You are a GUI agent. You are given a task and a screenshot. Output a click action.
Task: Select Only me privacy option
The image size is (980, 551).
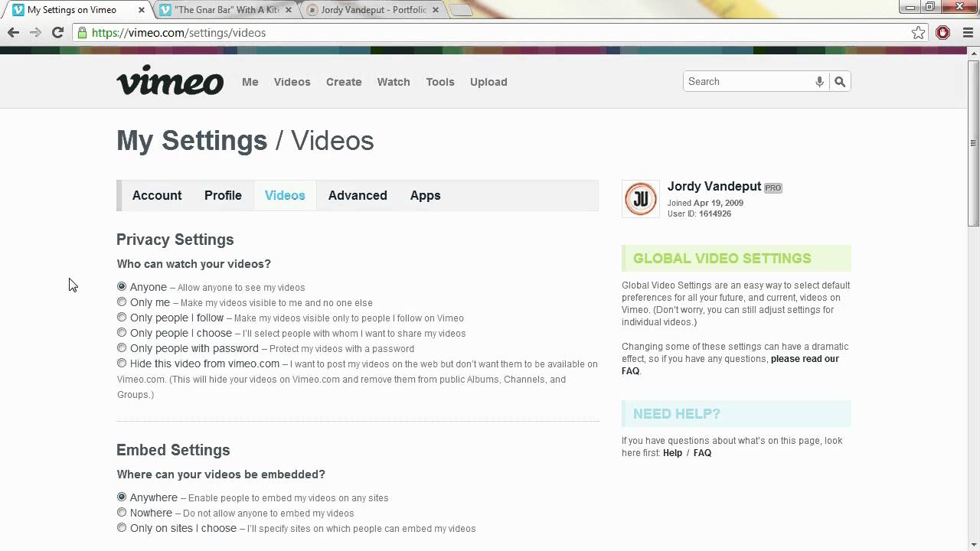point(122,302)
